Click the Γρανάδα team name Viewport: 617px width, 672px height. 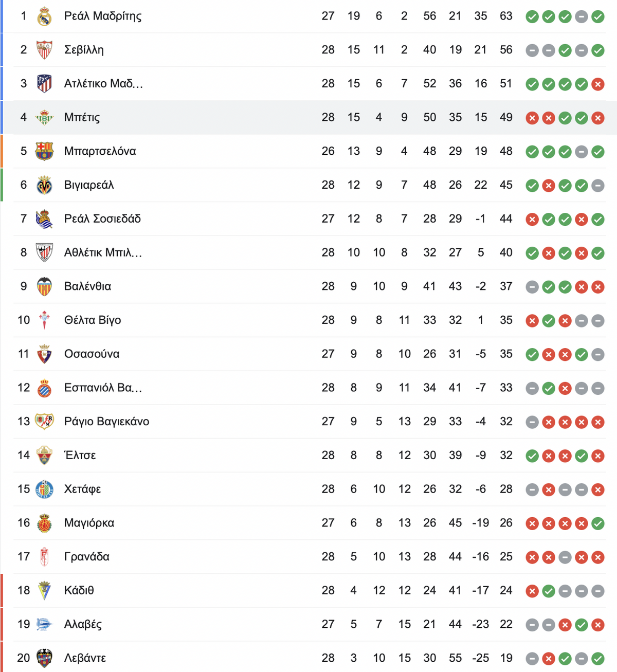tap(87, 557)
